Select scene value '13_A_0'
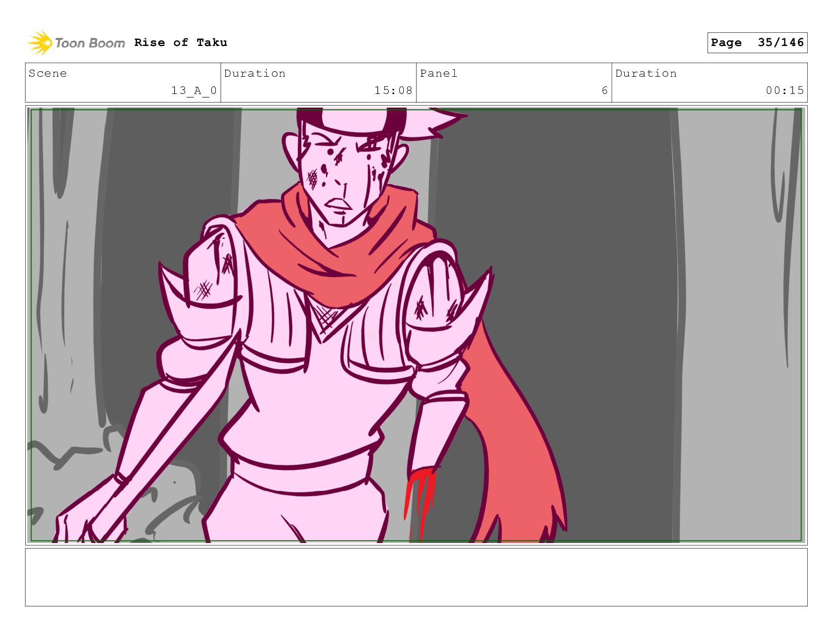The image size is (834, 644). [x=194, y=90]
